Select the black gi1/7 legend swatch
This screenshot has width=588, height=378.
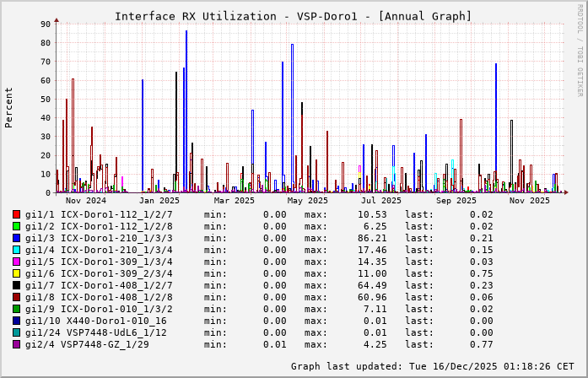(16, 285)
